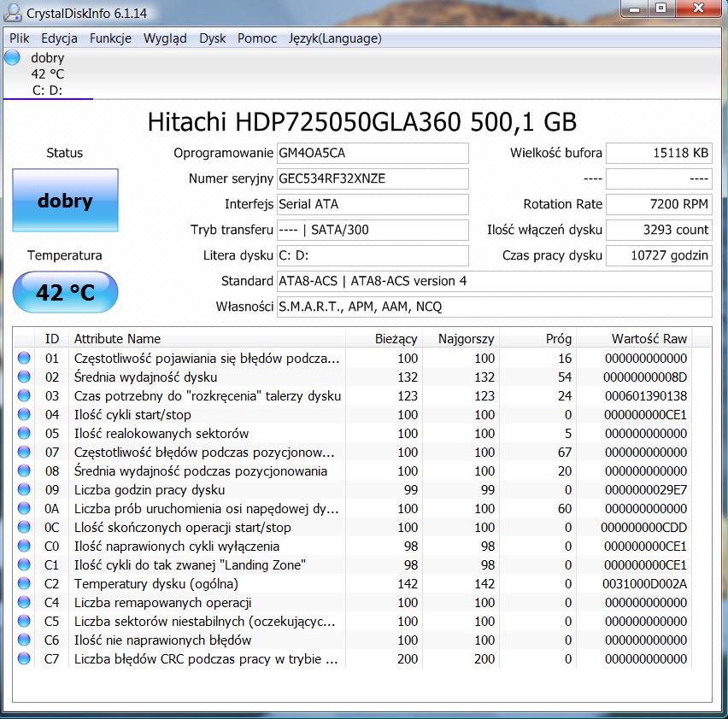728x719 pixels.
Task: Click the 42 °C temperature button
Action: coord(66,292)
